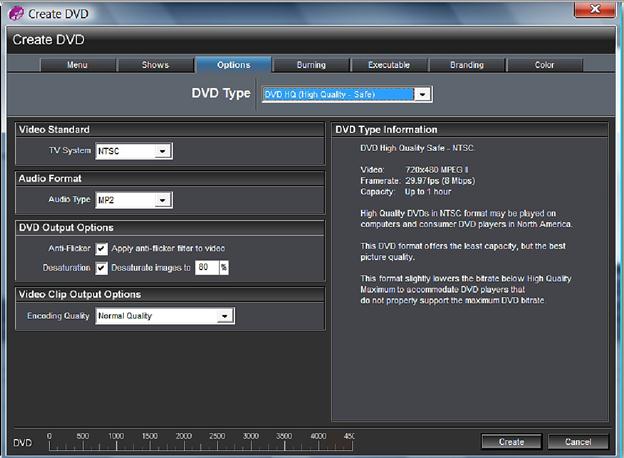Toggle the Anti-Flicker filter checkbox
This screenshot has width=624, height=458.
[101, 249]
